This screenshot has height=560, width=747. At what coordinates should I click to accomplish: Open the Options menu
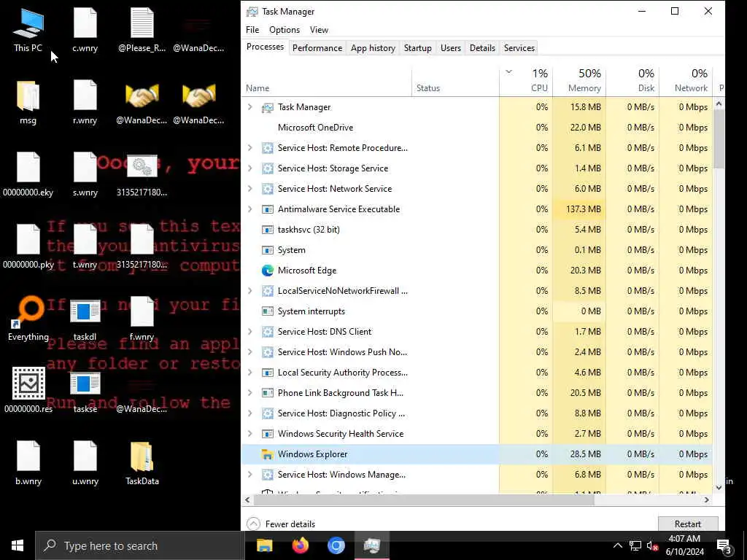point(285,29)
